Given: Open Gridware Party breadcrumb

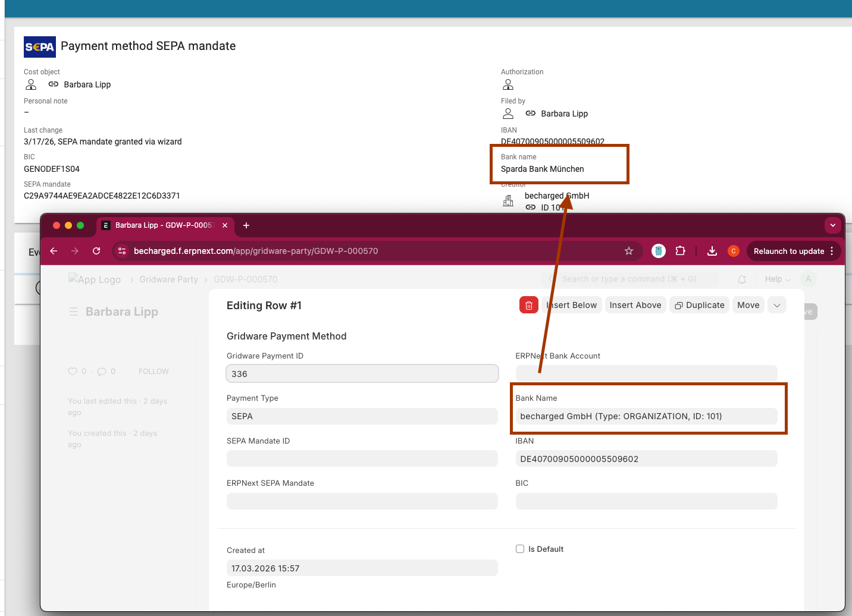Looking at the screenshot, I should [x=169, y=279].
